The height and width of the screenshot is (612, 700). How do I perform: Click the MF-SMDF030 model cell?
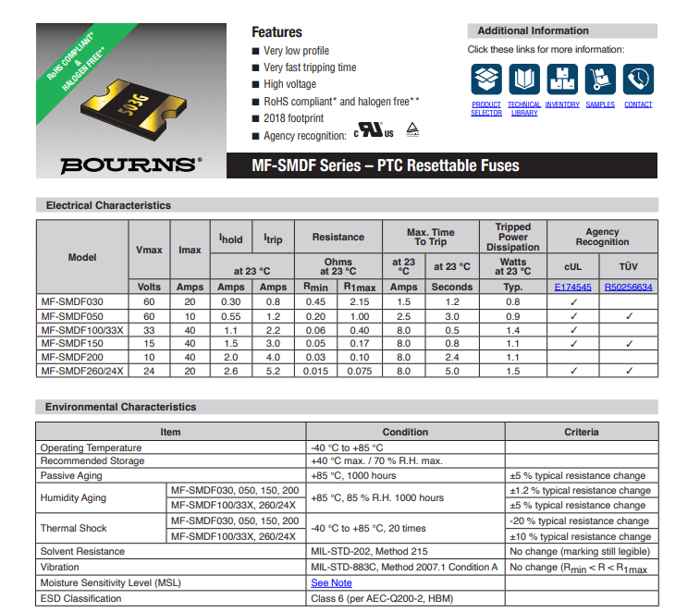coord(71,301)
